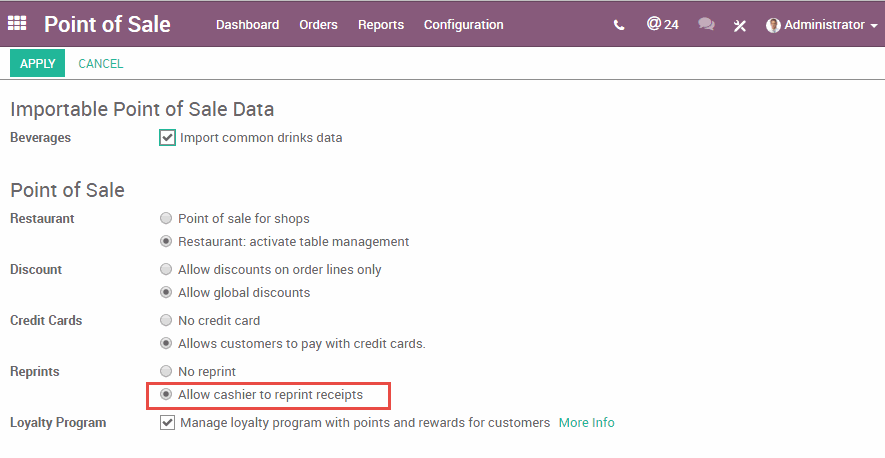Click the Administrator avatar picture
The image size is (885, 458).
coord(773,25)
